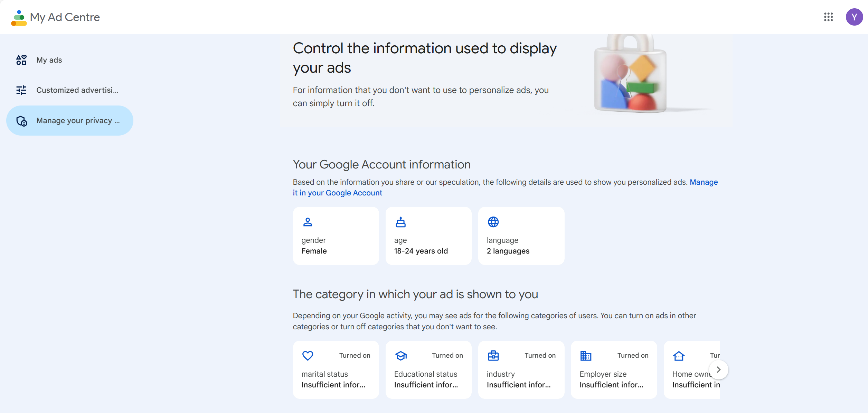
Task: Click the marital status heart icon
Action: [x=308, y=356]
